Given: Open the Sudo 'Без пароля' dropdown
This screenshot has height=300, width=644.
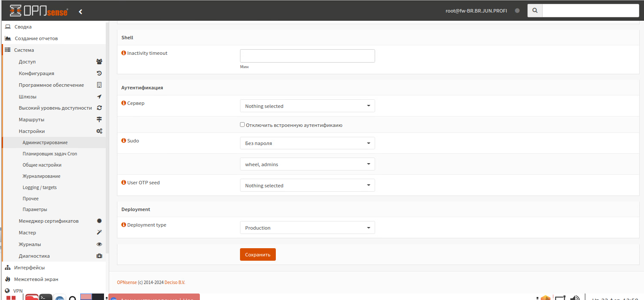Looking at the screenshot, I should tap(307, 143).
